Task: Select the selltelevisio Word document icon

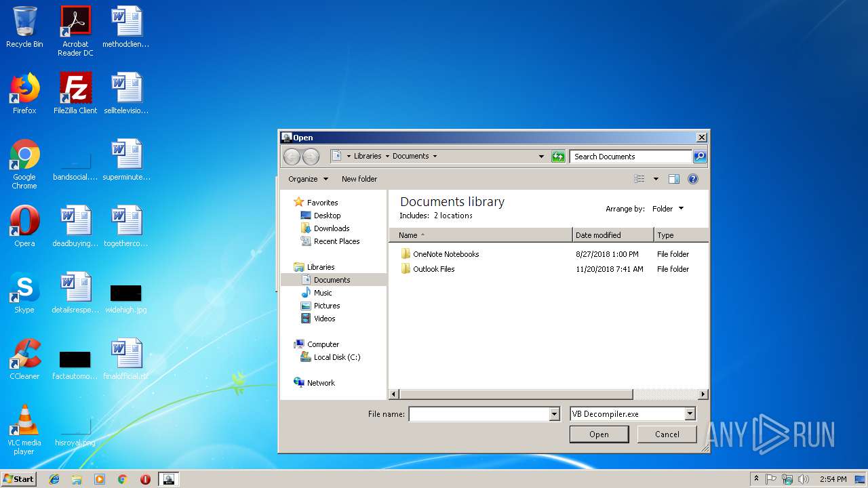Action: point(126,94)
